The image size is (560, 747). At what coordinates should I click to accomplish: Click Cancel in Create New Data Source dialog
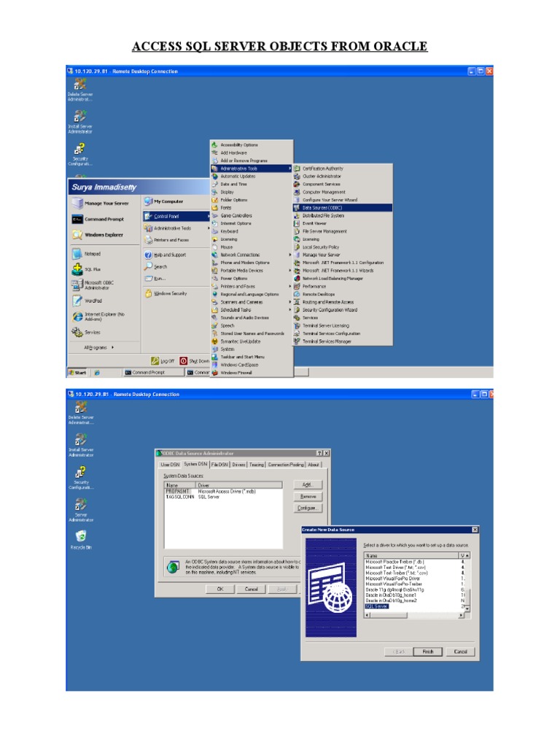(x=461, y=651)
